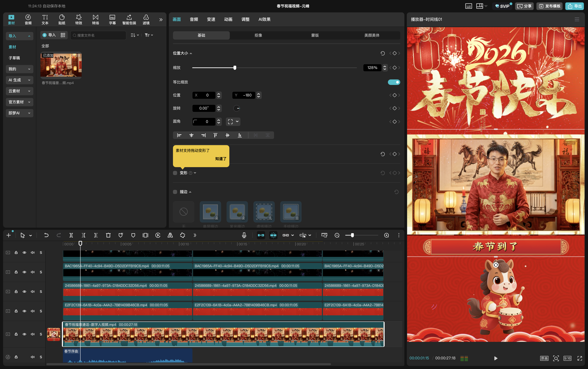
Task: Switch media list to grid view icon
Action: tap(63, 35)
